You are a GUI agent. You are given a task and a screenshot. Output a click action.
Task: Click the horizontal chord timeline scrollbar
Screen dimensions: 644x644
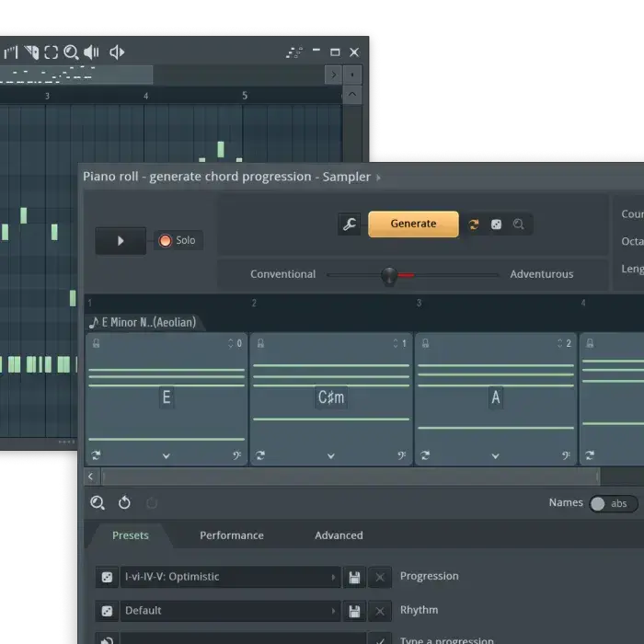click(x=351, y=477)
